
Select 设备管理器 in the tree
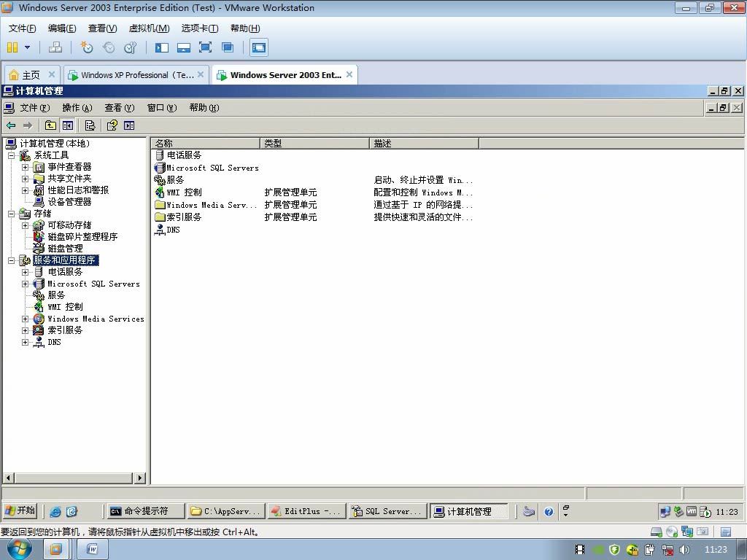tap(69, 202)
